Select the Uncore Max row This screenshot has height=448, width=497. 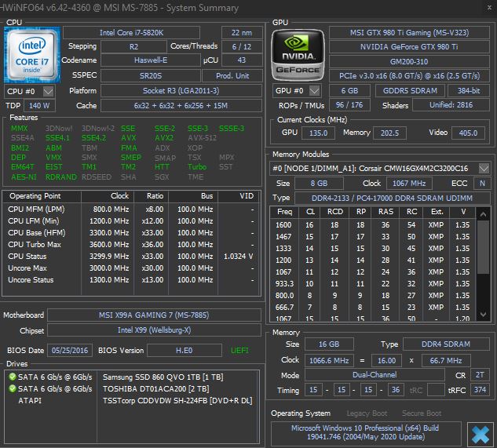tap(131, 268)
